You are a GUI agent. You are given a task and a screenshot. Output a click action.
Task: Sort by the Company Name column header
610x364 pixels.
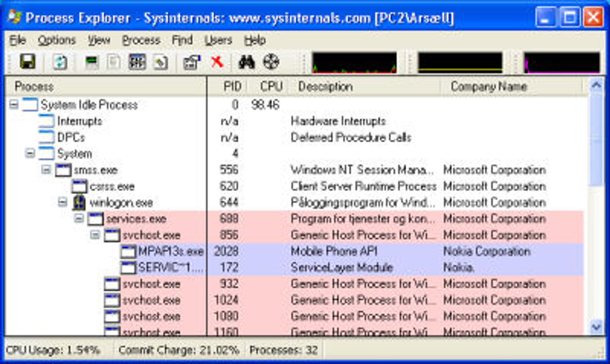click(x=511, y=87)
